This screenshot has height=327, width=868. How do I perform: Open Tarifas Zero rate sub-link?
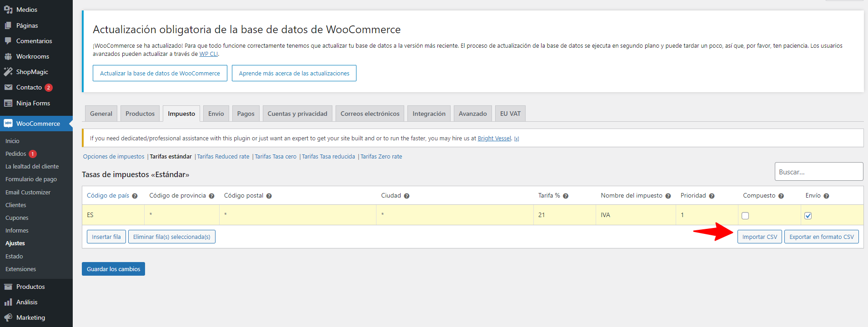[381, 157]
